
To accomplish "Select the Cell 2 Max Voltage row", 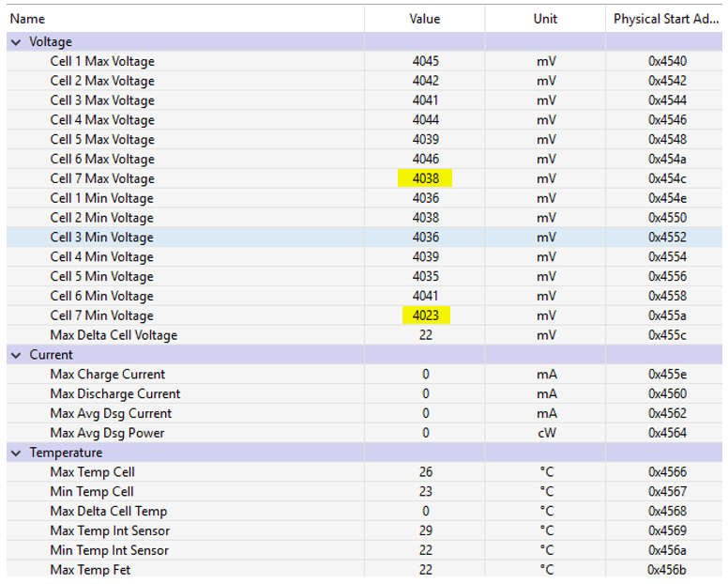I will 364,81.
